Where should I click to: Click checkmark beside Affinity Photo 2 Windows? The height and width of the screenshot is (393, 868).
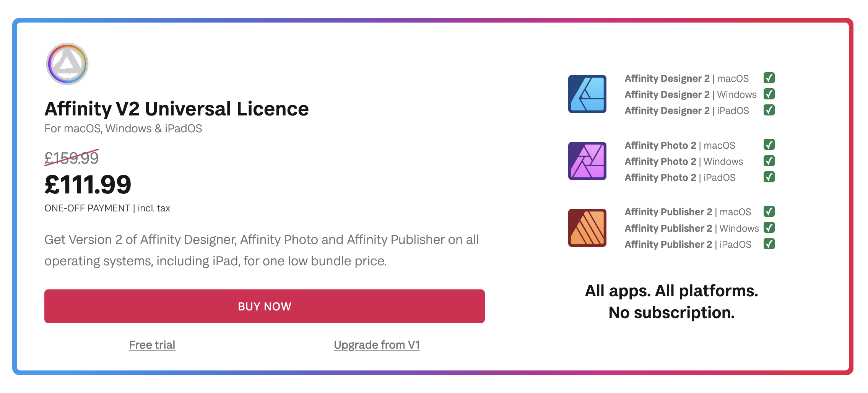point(769,161)
